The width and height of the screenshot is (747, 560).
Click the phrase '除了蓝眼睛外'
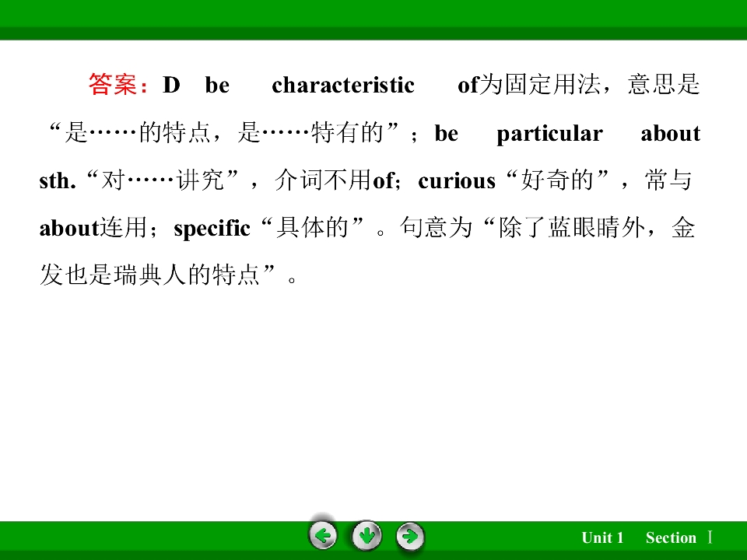pyautogui.click(x=572, y=227)
